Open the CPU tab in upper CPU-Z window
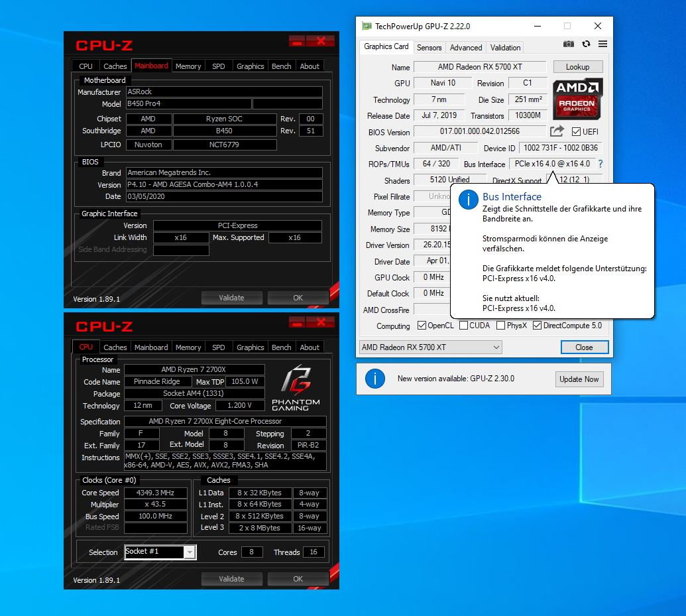 (86, 66)
